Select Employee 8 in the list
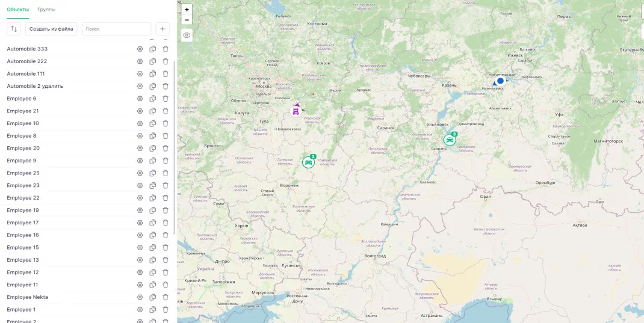Image resolution: width=644 pixels, height=323 pixels. point(22,136)
